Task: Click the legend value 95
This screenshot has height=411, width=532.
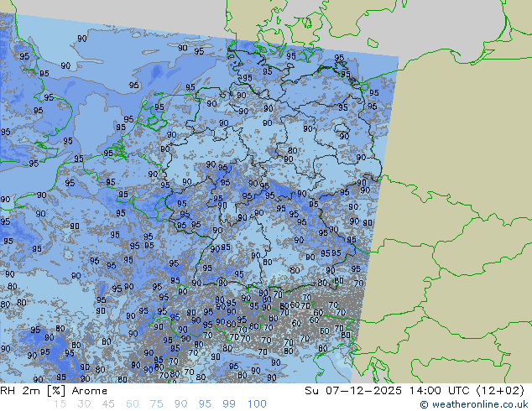Action: click(205, 404)
